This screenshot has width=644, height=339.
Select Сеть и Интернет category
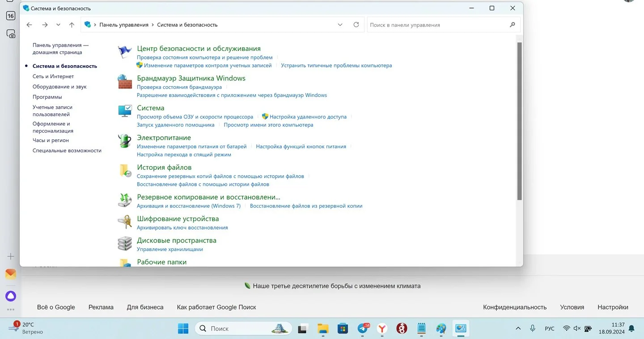(x=53, y=76)
